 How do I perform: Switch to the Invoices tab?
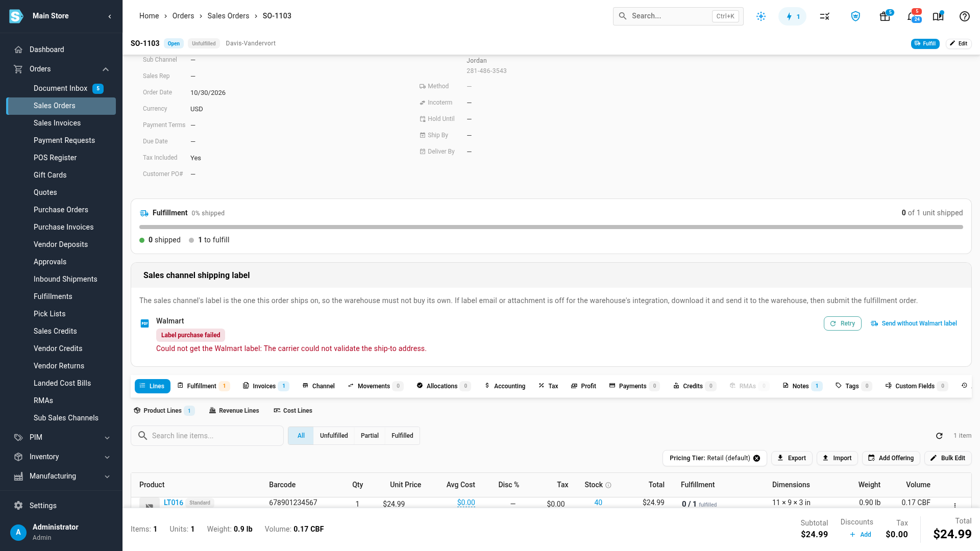[x=265, y=386]
